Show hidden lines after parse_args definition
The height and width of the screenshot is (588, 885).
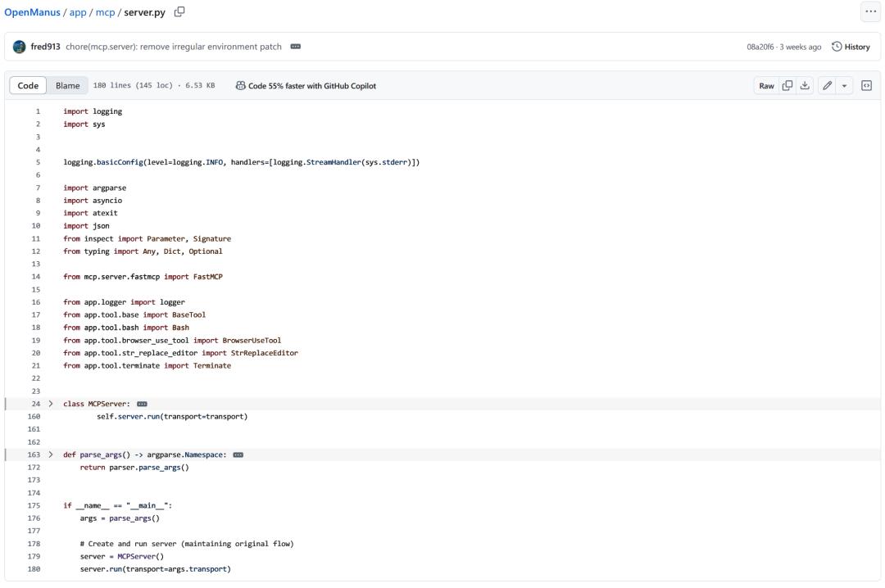tap(238, 455)
